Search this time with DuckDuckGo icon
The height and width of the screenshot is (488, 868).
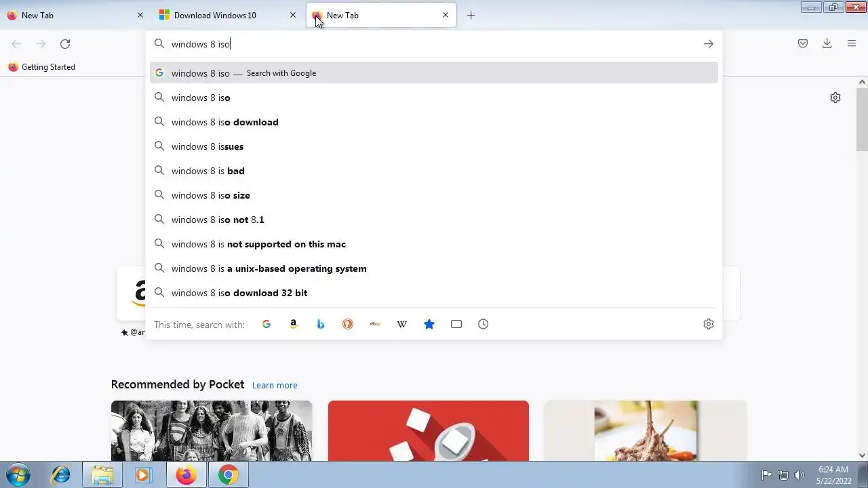(348, 324)
